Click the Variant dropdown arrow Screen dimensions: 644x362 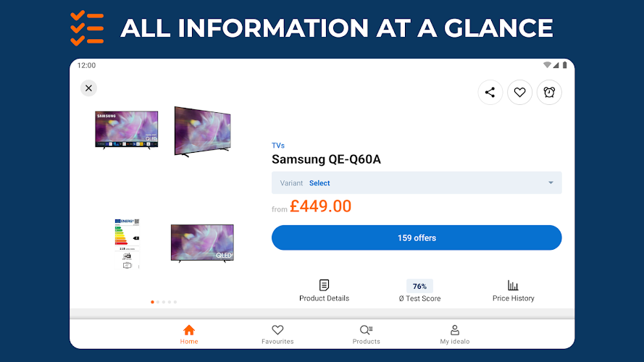coord(551,183)
